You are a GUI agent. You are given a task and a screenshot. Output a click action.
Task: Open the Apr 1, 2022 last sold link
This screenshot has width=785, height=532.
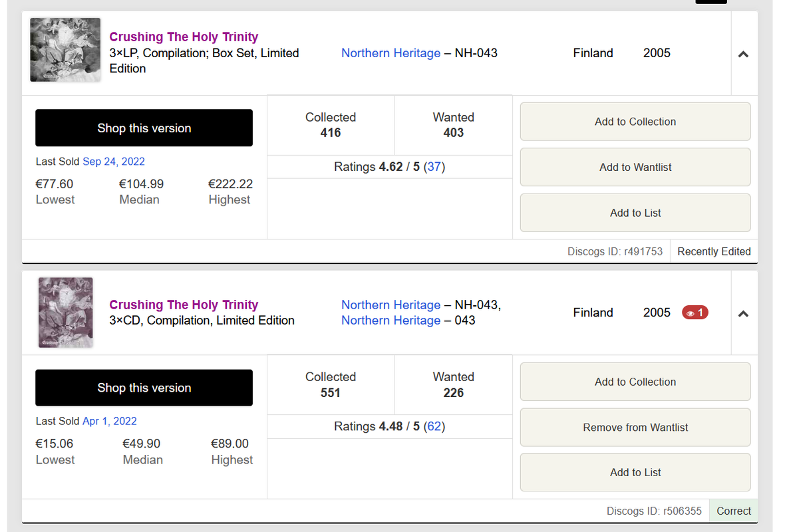click(x=109, y=421)
